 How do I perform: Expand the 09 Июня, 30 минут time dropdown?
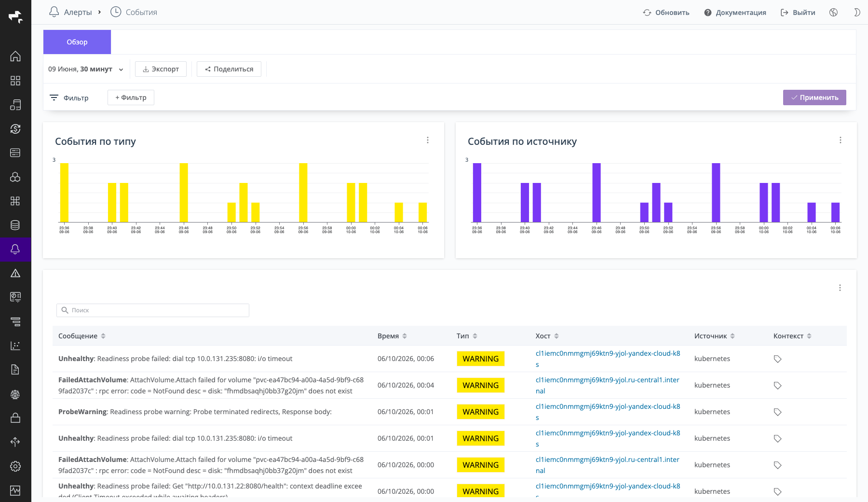pos(86,69)
